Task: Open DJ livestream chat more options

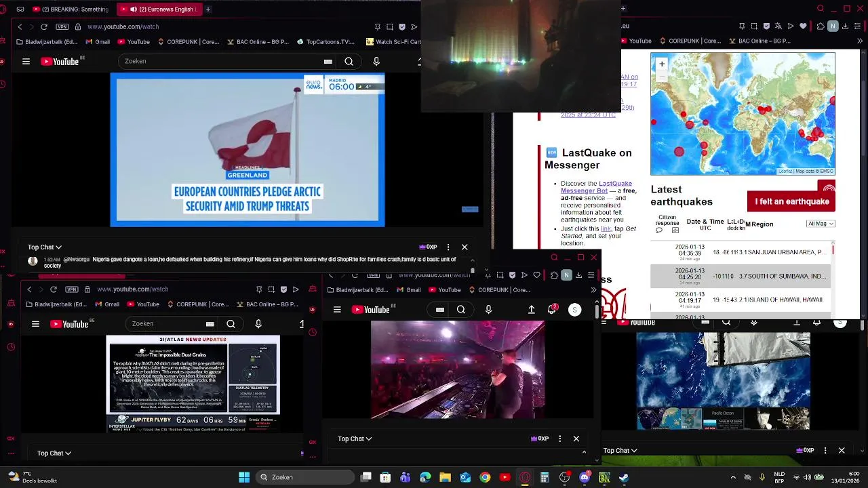Action: click(x=559, y=439)
